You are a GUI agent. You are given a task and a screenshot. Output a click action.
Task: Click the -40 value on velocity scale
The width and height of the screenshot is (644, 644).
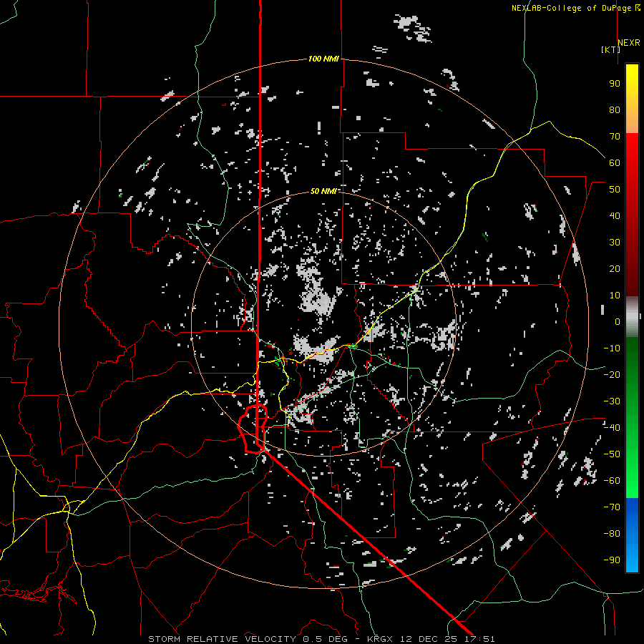tap(612, 428)
